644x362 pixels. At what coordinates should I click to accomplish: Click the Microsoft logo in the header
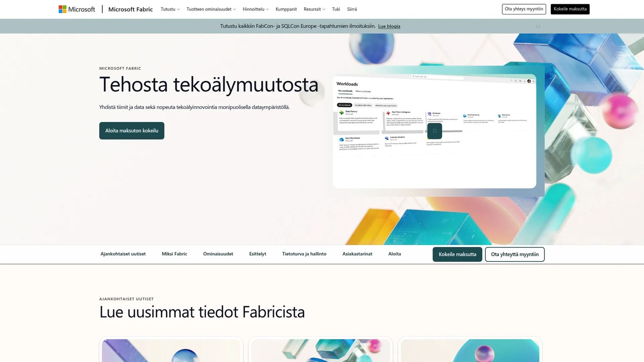(77, 9)
